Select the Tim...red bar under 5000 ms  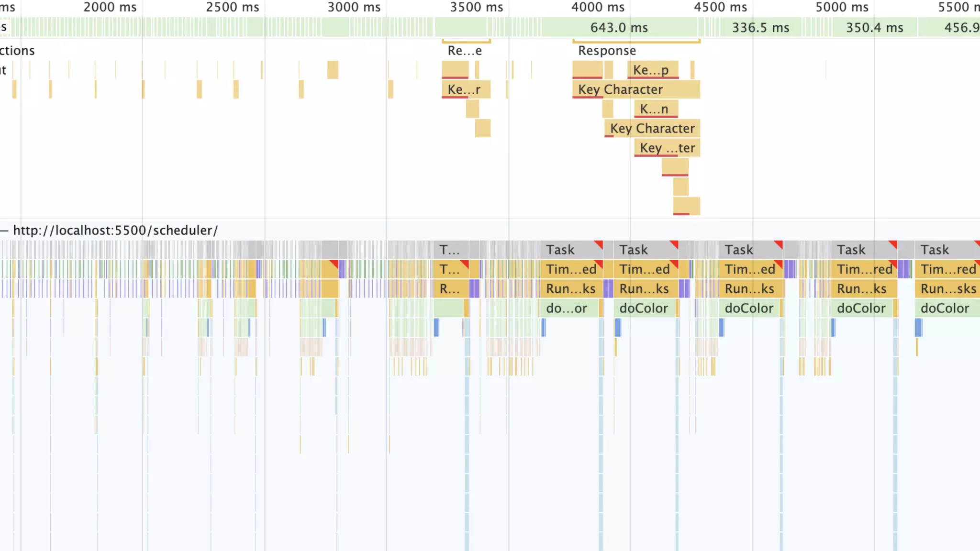click(864, 269)
